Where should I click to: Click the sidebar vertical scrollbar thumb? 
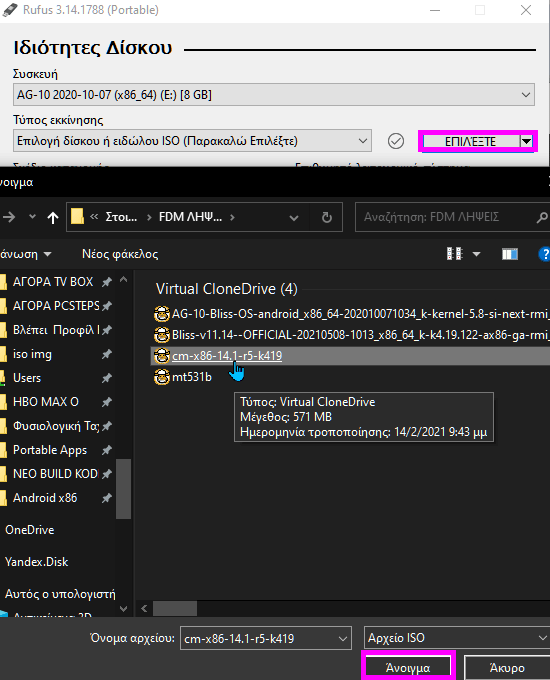tap(124, 489)
